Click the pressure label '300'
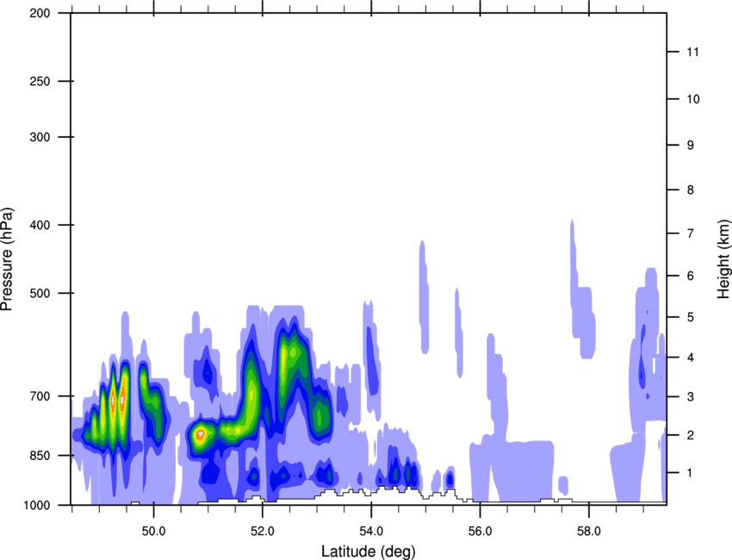 [x=40, y=137]
